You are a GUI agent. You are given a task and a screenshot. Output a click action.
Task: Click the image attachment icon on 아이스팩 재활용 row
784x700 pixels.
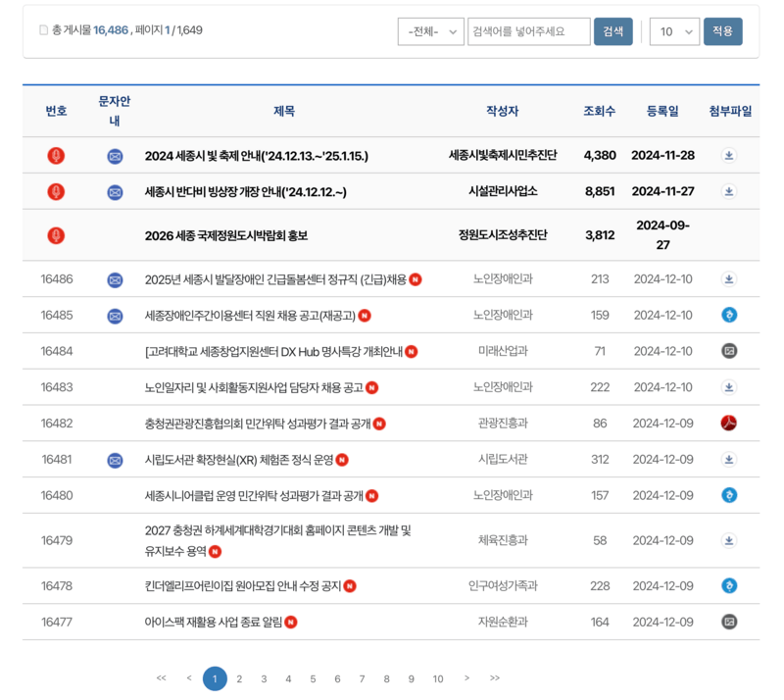(x=728, y=622)
